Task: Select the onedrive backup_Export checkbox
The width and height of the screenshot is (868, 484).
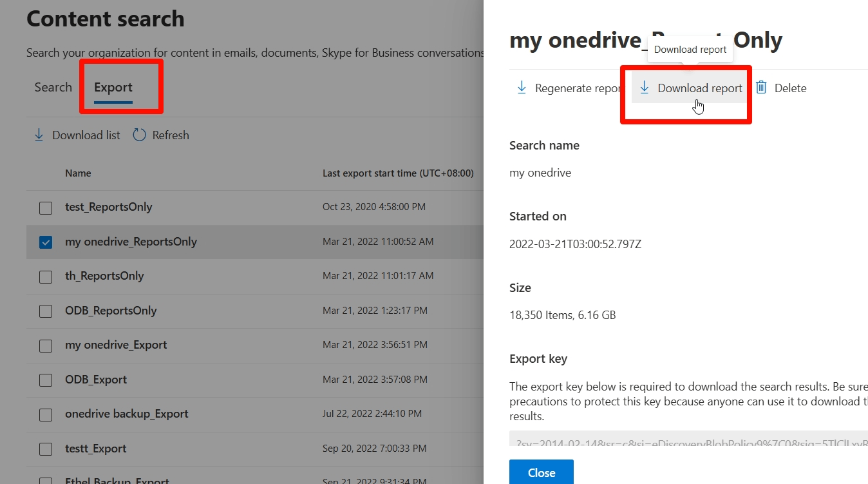Action: click(x=46, y=415)
